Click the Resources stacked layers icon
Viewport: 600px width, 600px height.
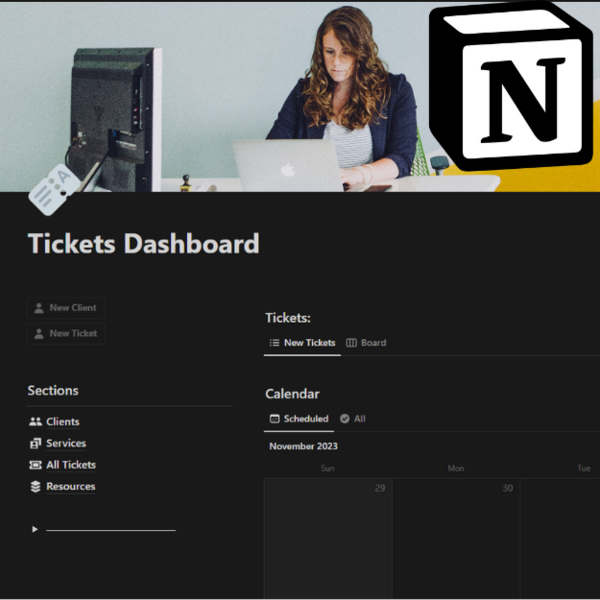tap(35, 487)
